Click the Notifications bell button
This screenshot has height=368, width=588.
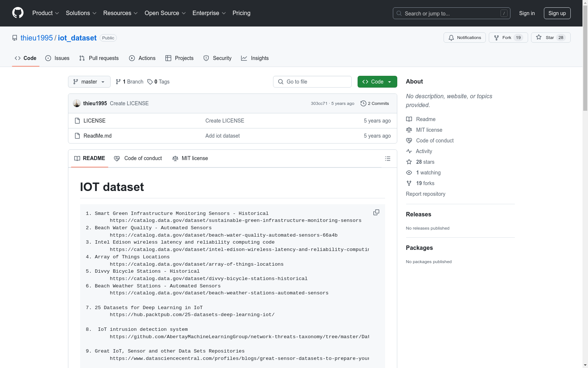coord(465,38)
